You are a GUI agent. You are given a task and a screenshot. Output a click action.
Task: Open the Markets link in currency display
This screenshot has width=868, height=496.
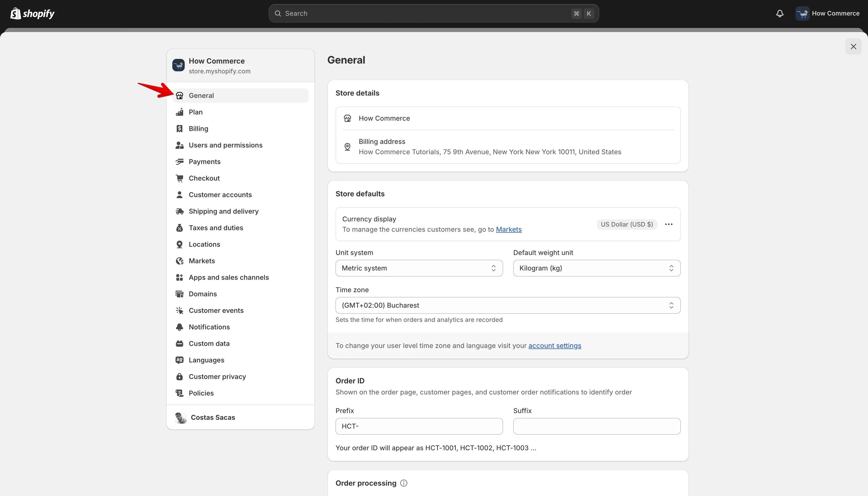coord(509,230)
